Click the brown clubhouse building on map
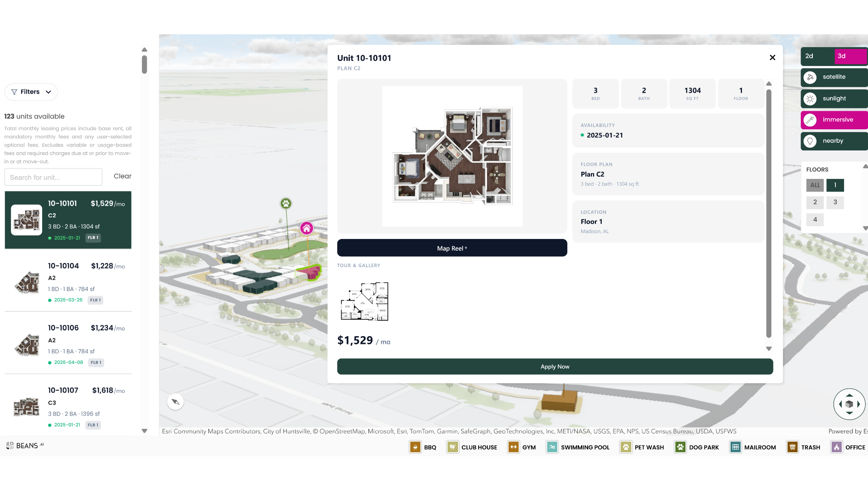 tap(560, 401)
